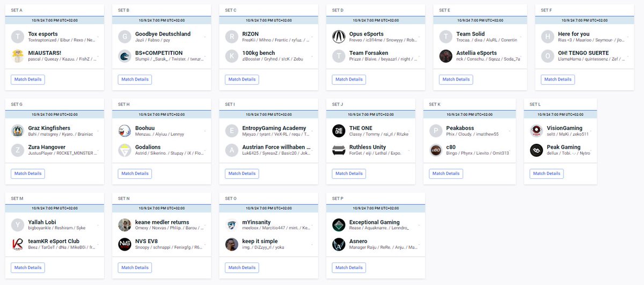
Task: Click the Graz Kingfishers team logo
Action: [x=18, y=131]
